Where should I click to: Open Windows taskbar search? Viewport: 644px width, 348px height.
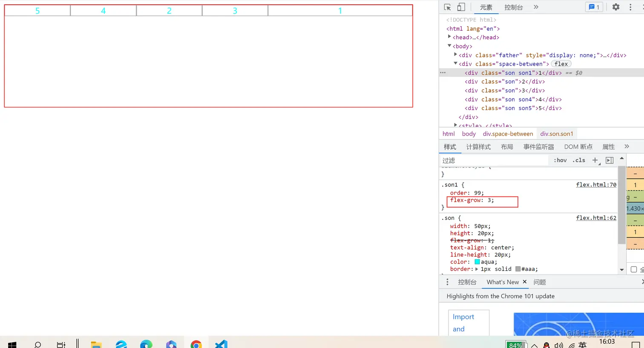click(37, 345)
